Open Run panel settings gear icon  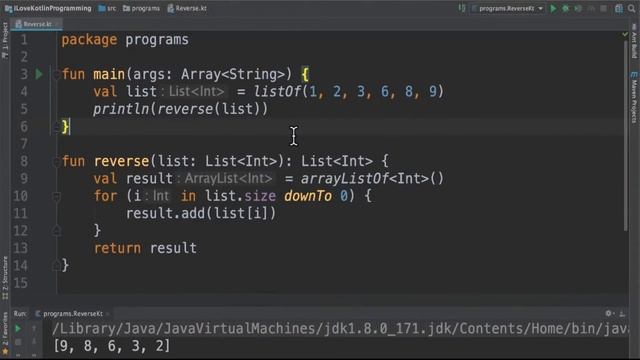pos(609,313)
